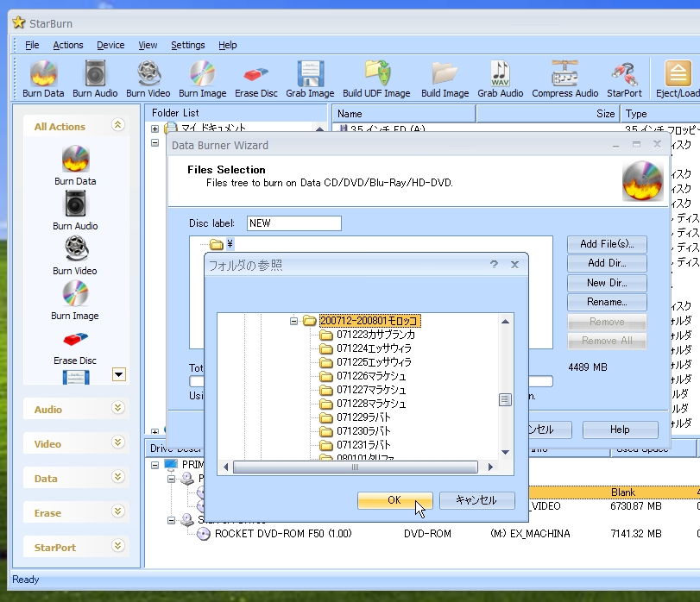Image resolution: width=700 pixels, height=602 pixels.
Task: Click the Blank status cell in drive list
Action: pos(623,492)
